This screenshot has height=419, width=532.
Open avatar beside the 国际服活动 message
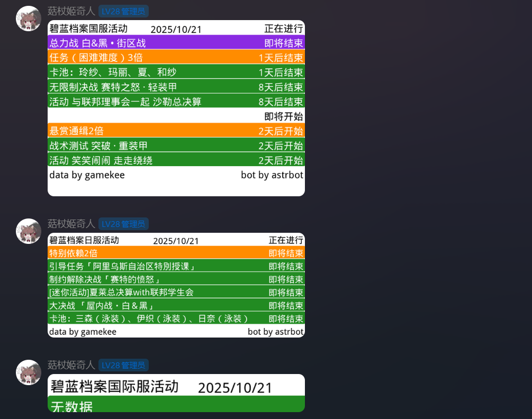29,372
